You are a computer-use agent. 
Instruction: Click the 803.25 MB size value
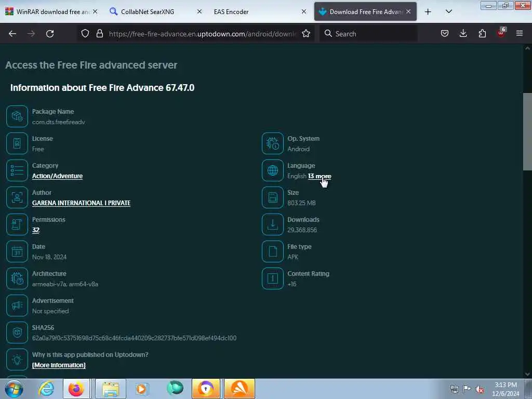click(301, 203)
